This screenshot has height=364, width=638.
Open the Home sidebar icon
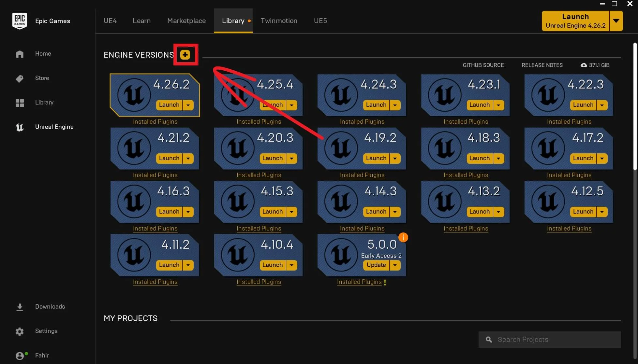click(x=20, y=54)
